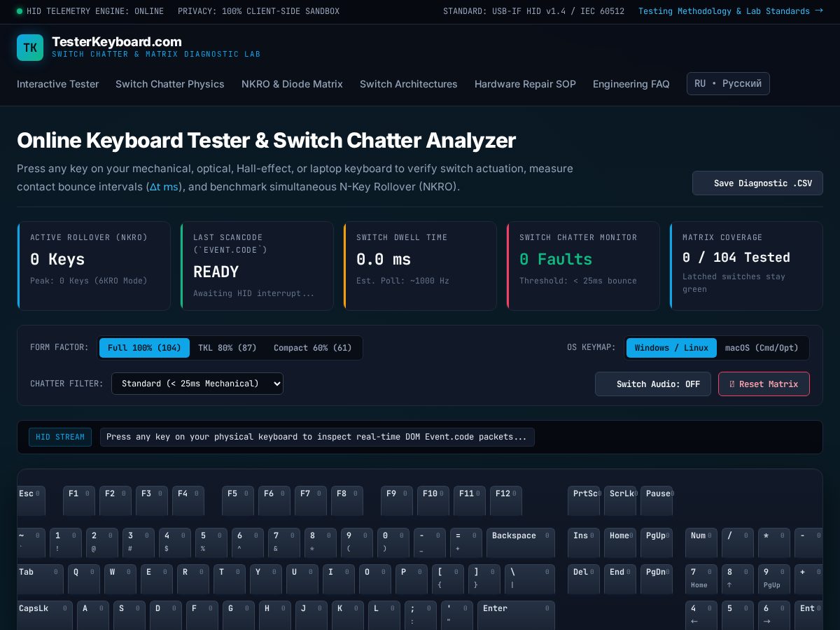Click the numpad slash key

click(738, 543)
